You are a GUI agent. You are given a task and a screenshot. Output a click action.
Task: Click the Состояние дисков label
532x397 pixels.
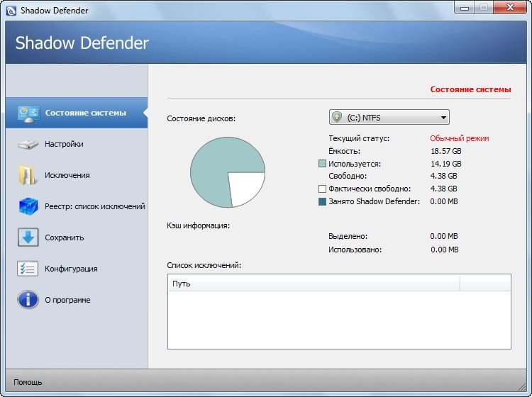201,118
